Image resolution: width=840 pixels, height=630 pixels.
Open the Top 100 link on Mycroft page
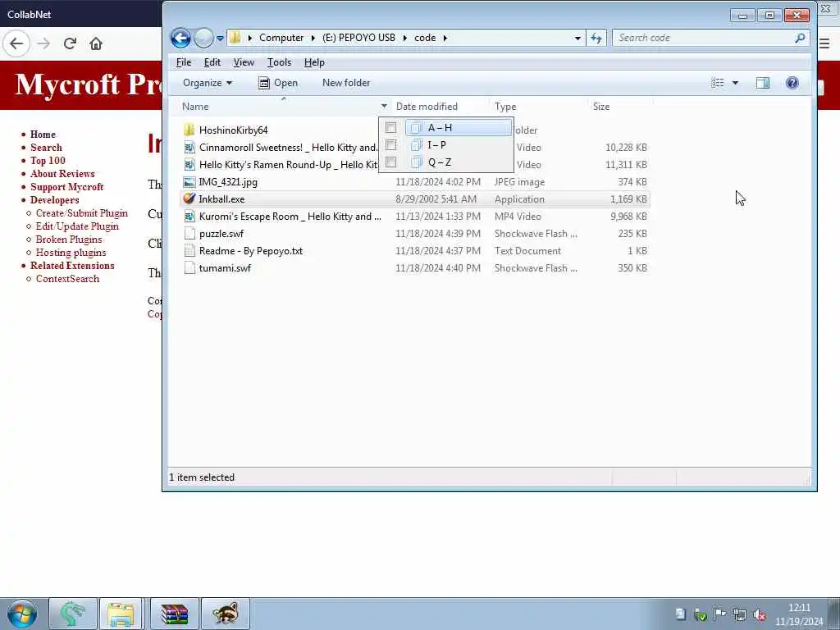(48, 161)
